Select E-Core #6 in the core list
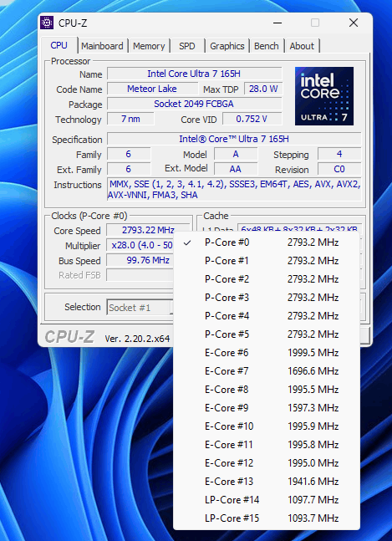Viewport: 392px width, 541px height. [x=267, y=353]
